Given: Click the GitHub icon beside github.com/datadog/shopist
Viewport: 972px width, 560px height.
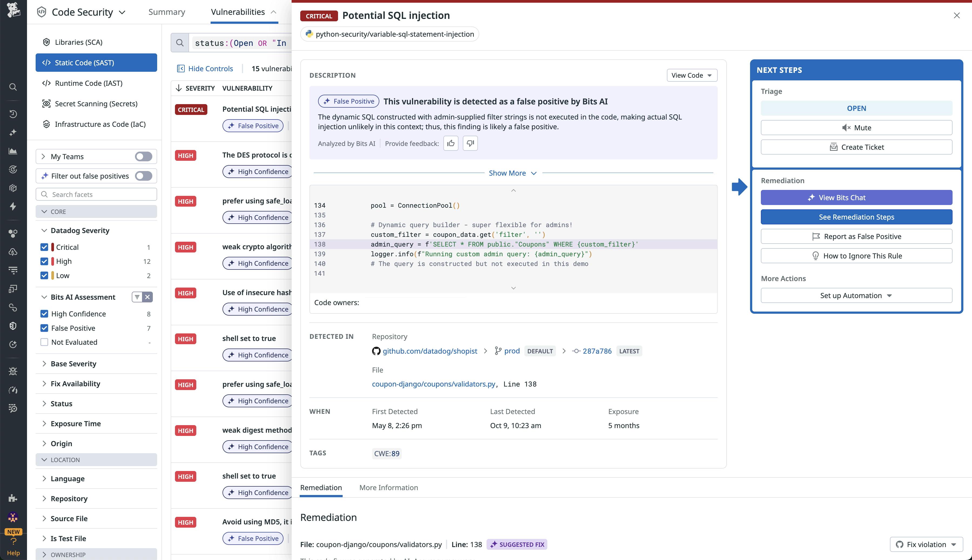Looking at the screenshot, I should tap(376, 351).
